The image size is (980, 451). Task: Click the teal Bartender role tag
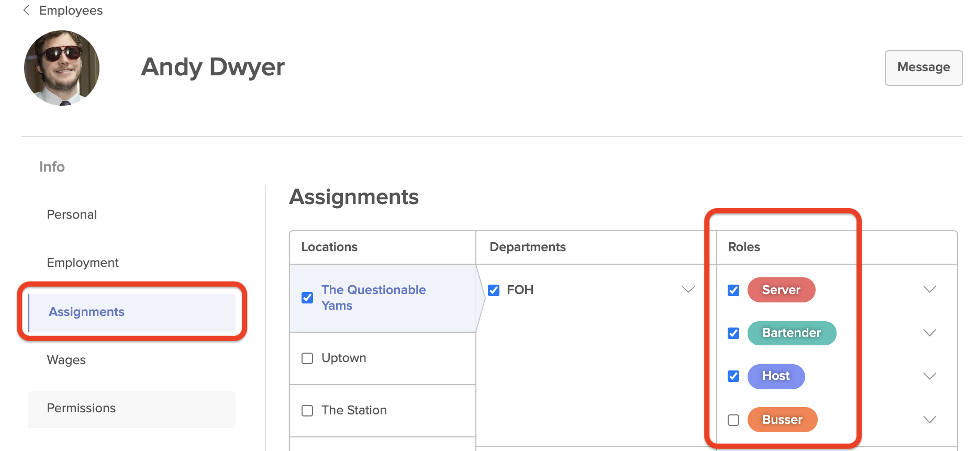pyautogui.click(x=791, y=333)
